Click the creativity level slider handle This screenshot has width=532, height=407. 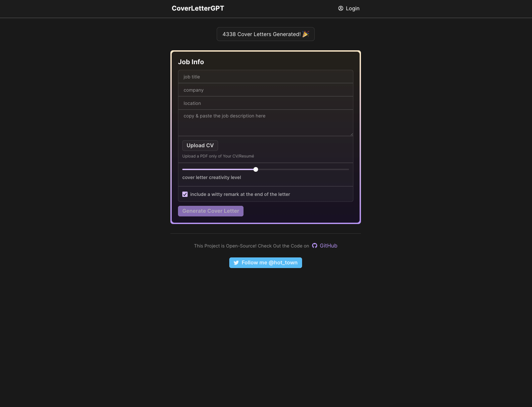256,169
